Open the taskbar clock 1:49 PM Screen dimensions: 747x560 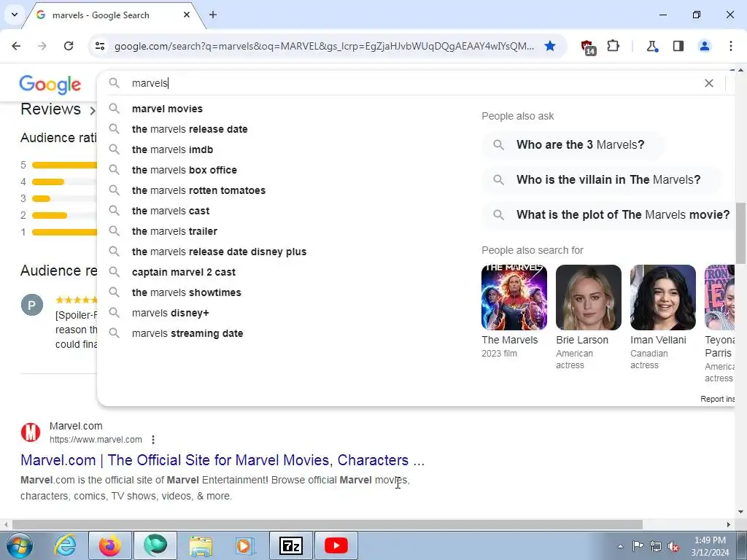710,546
